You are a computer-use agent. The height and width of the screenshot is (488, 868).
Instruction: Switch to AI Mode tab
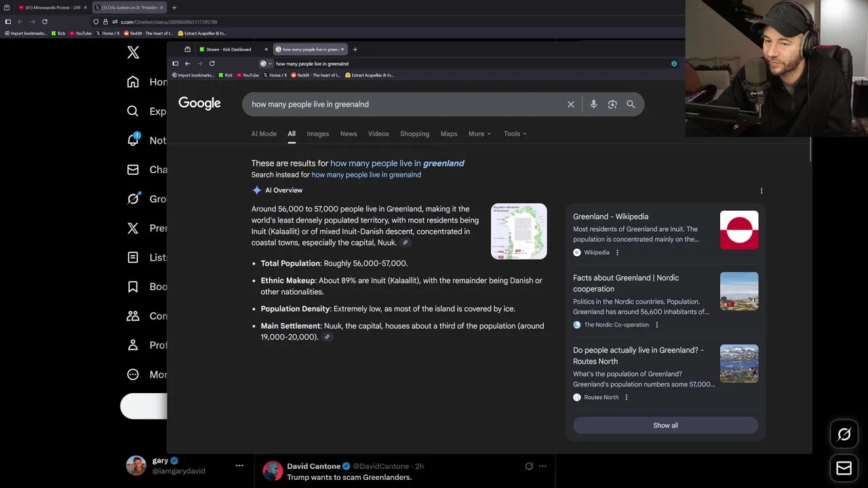tap(264, 134)
